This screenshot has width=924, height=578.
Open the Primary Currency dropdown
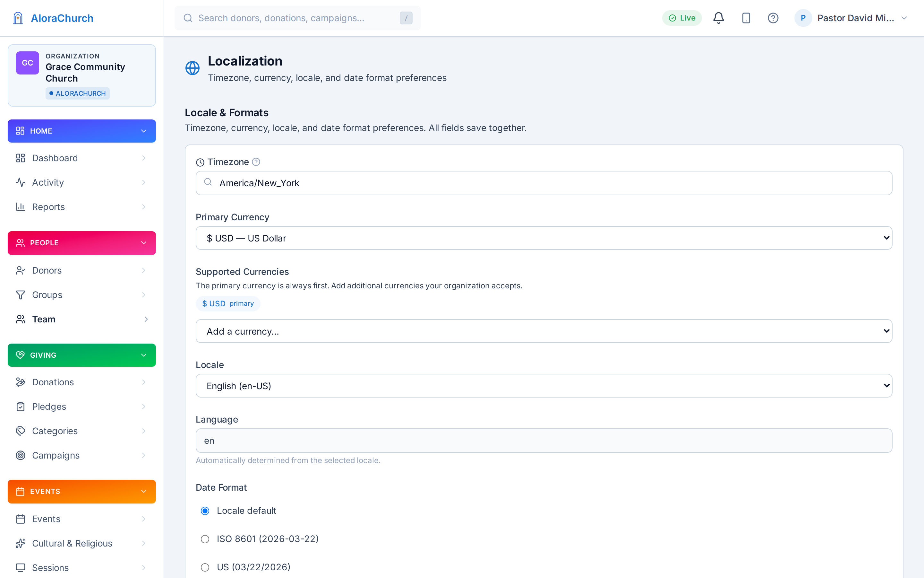[544, 238]
